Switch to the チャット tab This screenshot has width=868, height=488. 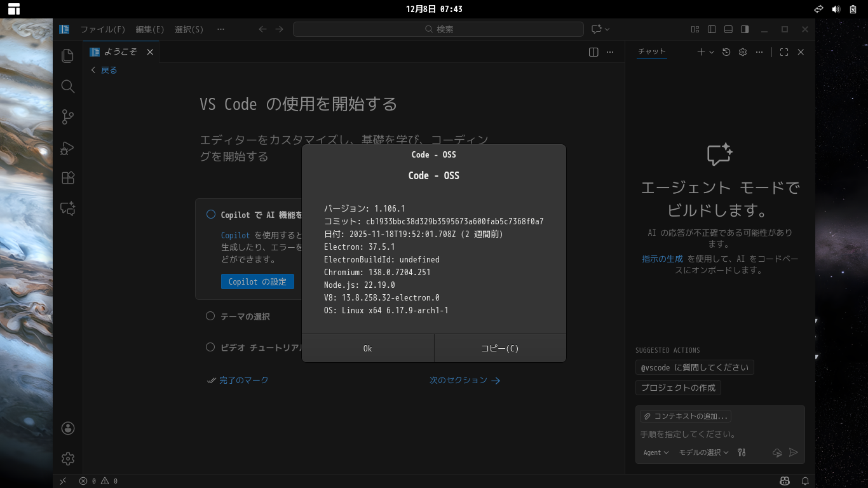[652, 51]
